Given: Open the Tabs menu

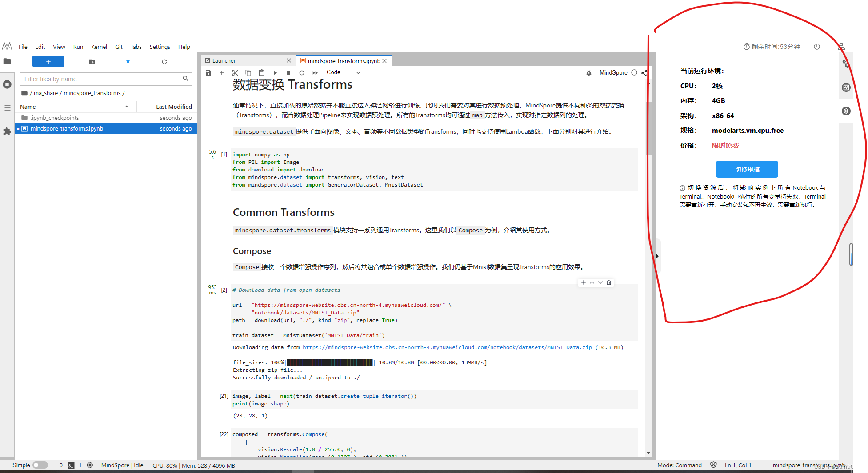Looking at the screenshot, I should [x=136, y=47].
